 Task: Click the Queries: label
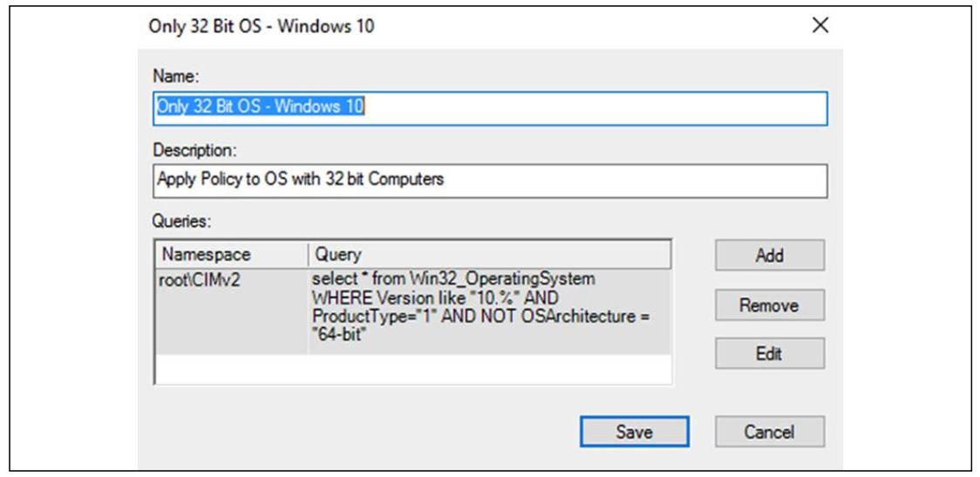tap(182, 220)
